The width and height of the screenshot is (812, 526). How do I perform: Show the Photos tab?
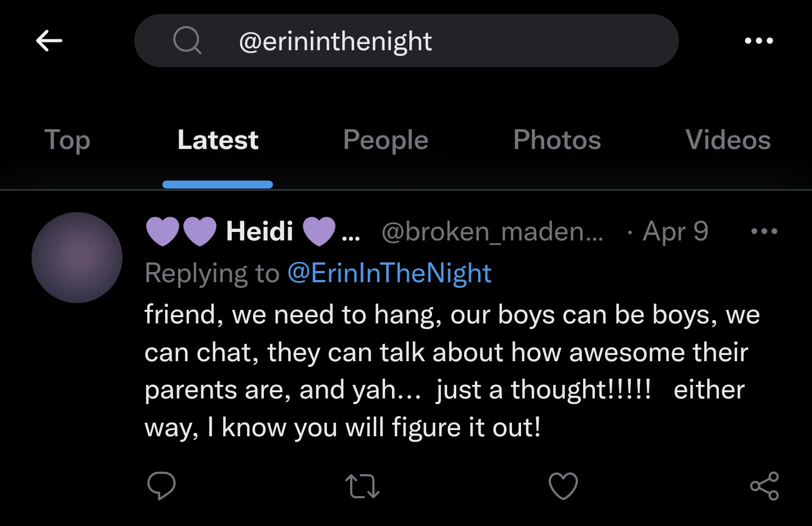[x=557, y=140]
